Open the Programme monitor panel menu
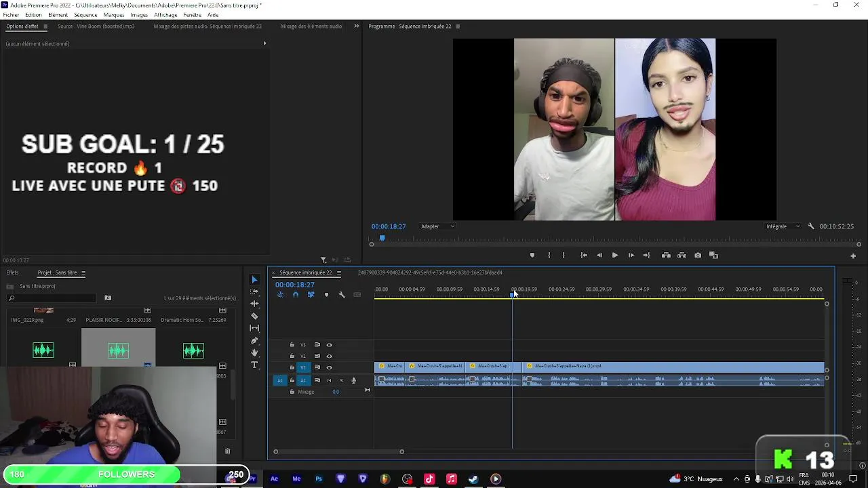 [x=458, y=26]
